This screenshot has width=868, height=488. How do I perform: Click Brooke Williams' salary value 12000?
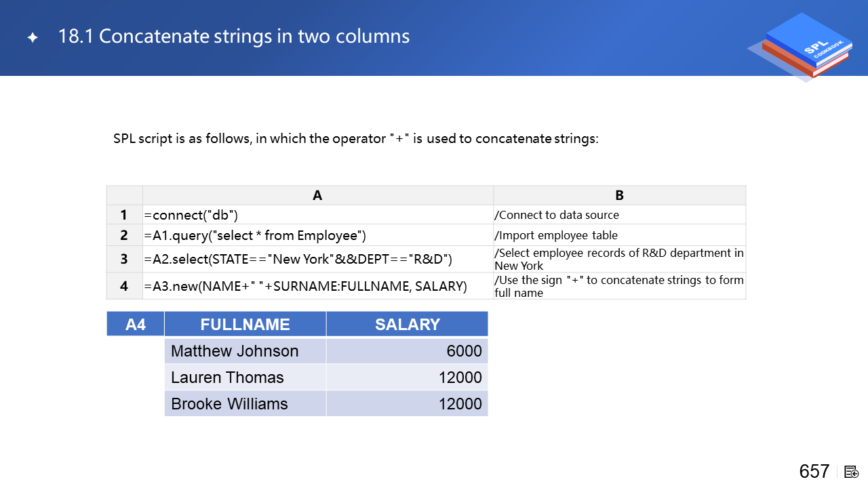460,404
